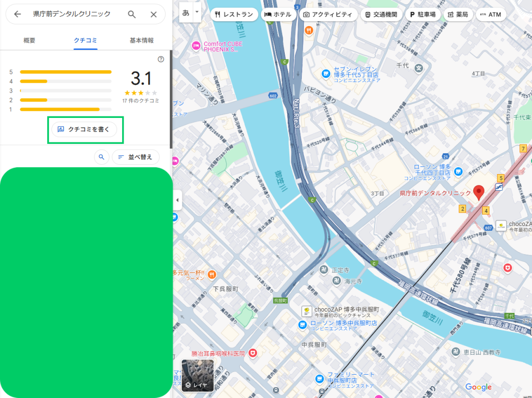Open the レイヤ layers thumbnail
Screen dimensions: 532x398
click(197, 375)
